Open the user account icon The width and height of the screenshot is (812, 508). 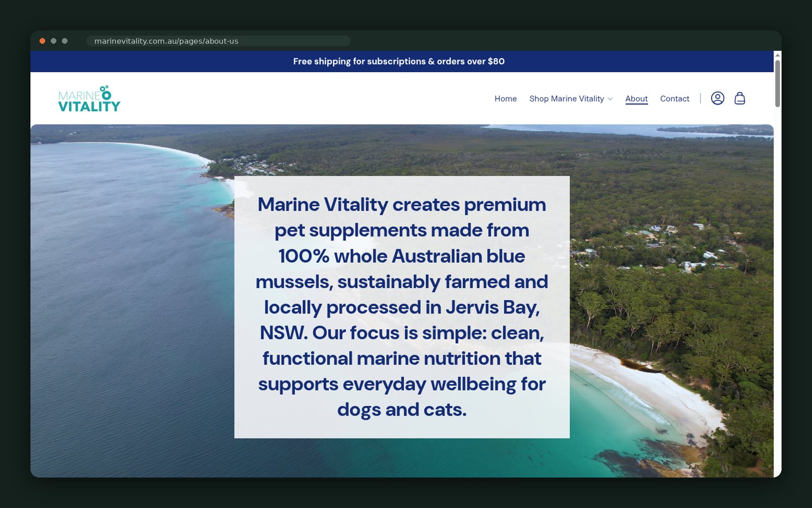(x=717, y=98)
